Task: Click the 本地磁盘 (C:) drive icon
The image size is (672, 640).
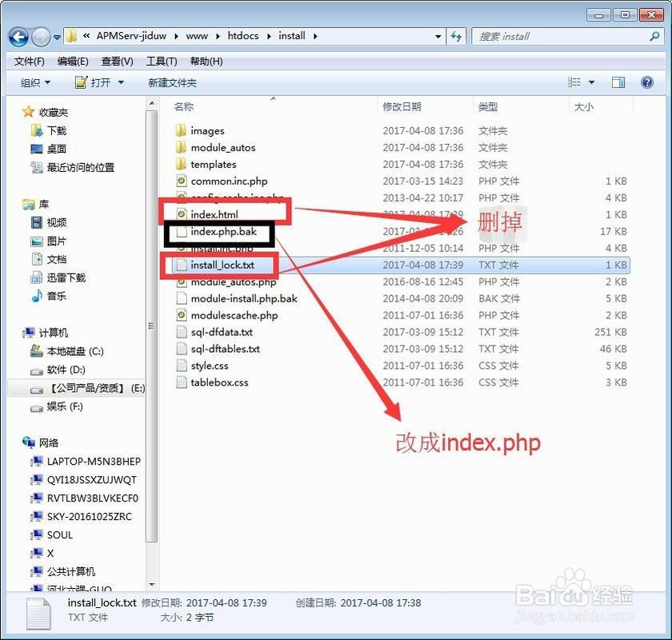Action: [37, 351]
